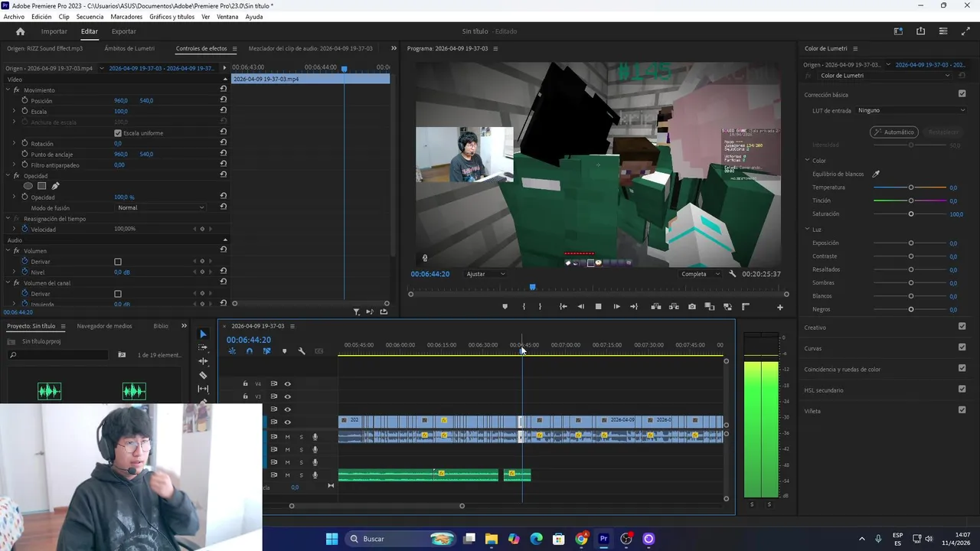Click the filter properties funnel icon
Image resolution: width=980 pixels, height=551 pixels.
pyautogui.click(x=357, y=311)
